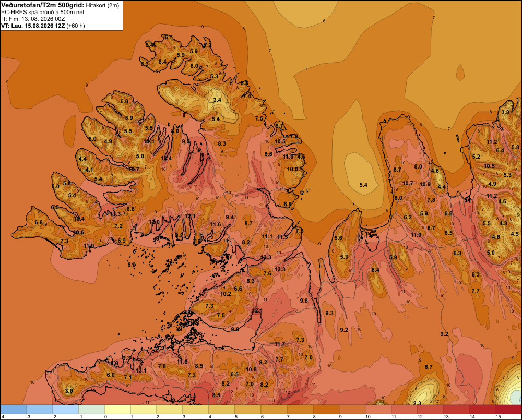Click the 12.4 temperature label
The height and width of the screenshot is (420, 522).
pos(166,158)
